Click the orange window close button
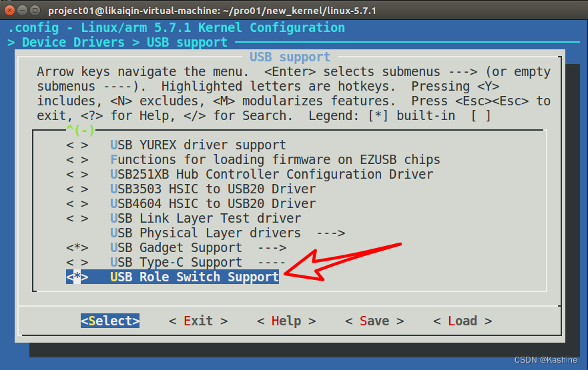The height and width of the screenshot is (370, 588). point(9,10)
